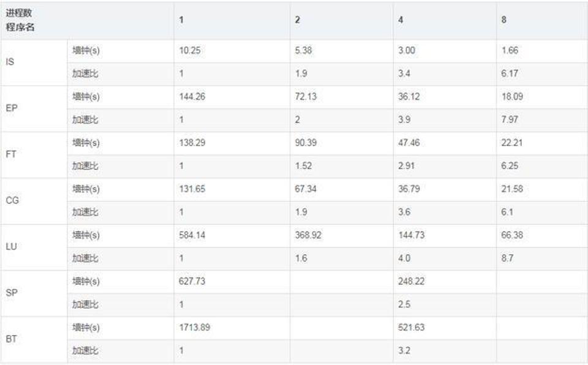Select the CG program row label

[34, 201]
